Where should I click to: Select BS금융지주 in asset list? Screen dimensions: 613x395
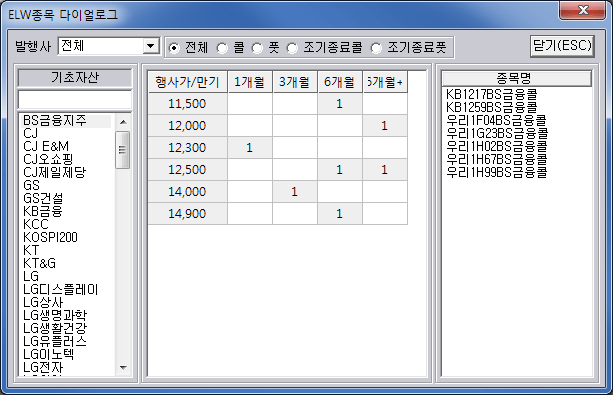click(x=67, y=120)
